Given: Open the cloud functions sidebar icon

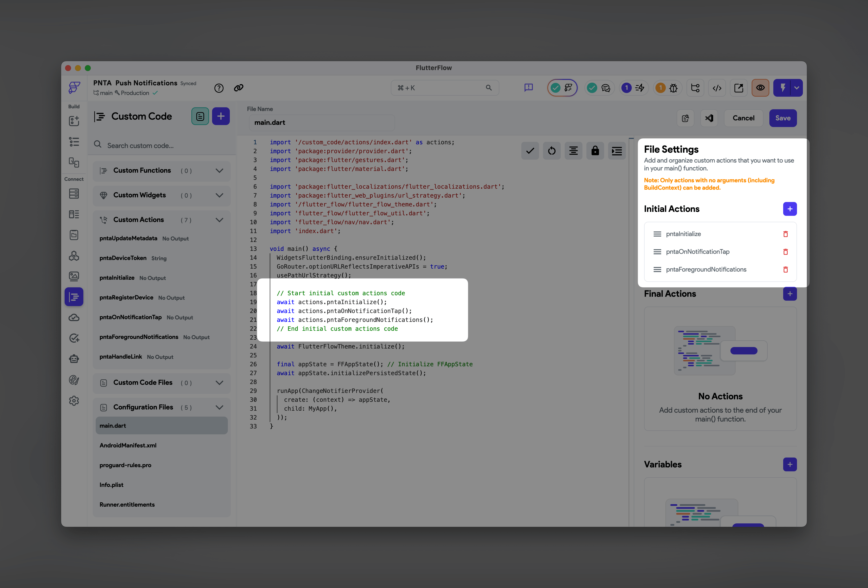Looking at the screenshot, I should (74, 317).
